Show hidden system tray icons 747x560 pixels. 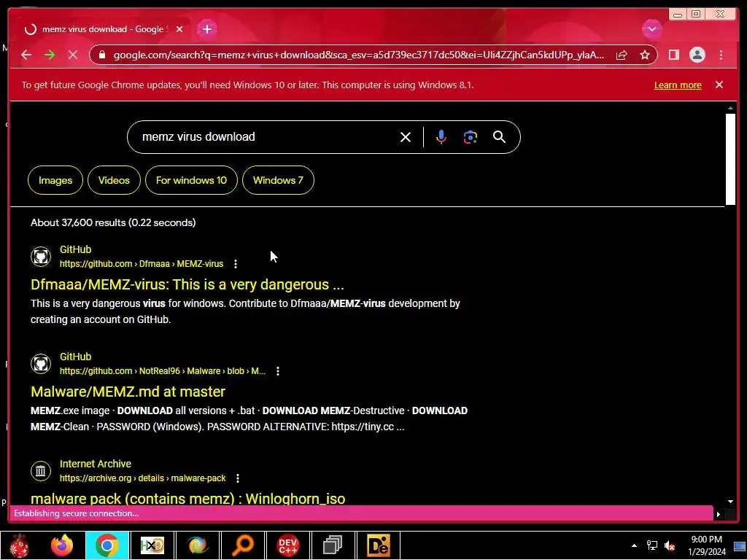click(x=634, y=545)
